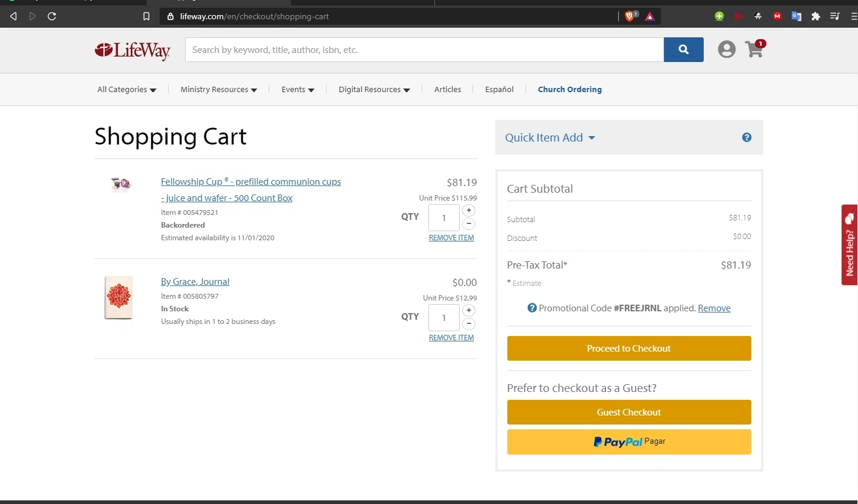858x504 pixels.
Task: Click Estimated availability is 11/01/2020 text
Action: [218, 238]
